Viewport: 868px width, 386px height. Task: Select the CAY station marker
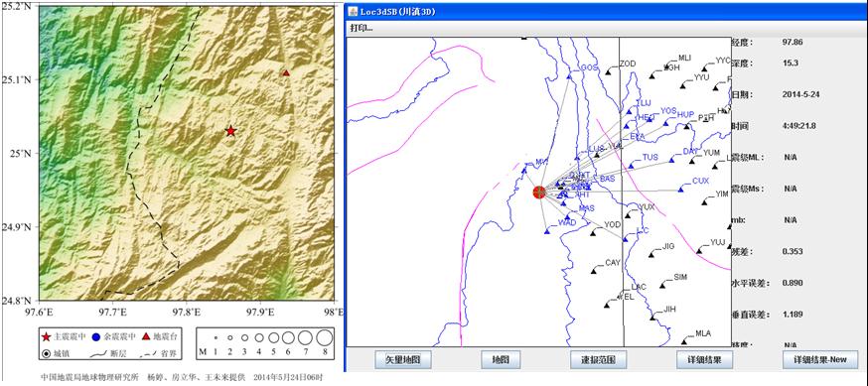(x=594, y=271)
